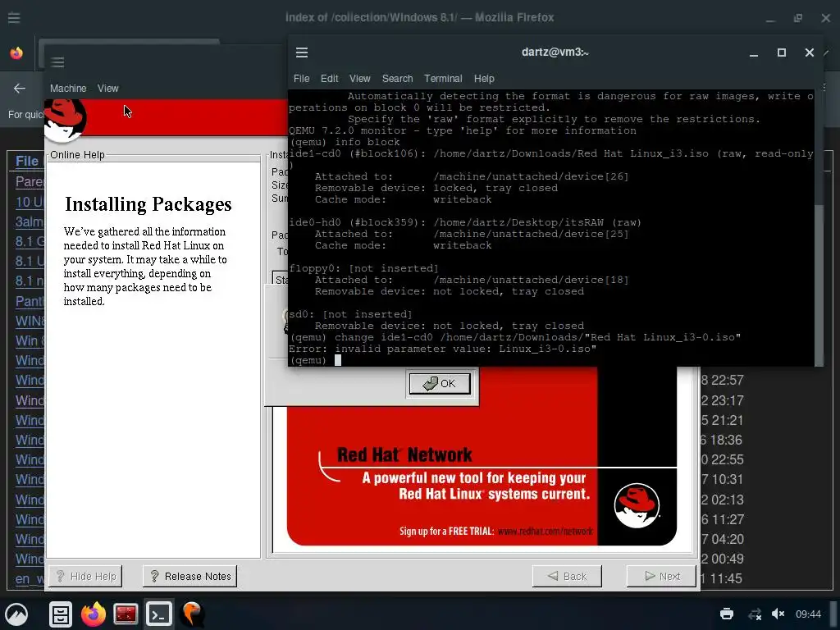Open the View menu in QEMU window

click(107, 89)
